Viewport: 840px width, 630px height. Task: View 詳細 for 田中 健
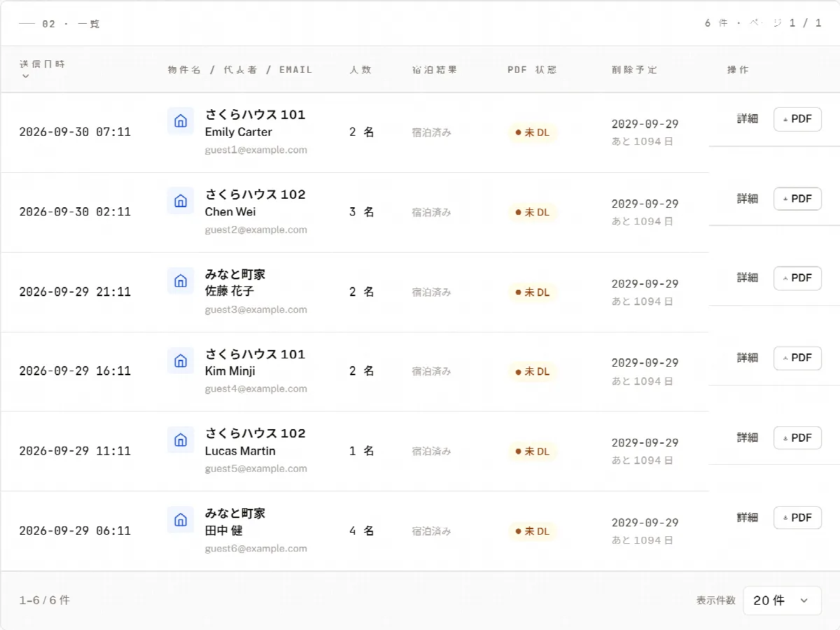[x=748, y=517]
